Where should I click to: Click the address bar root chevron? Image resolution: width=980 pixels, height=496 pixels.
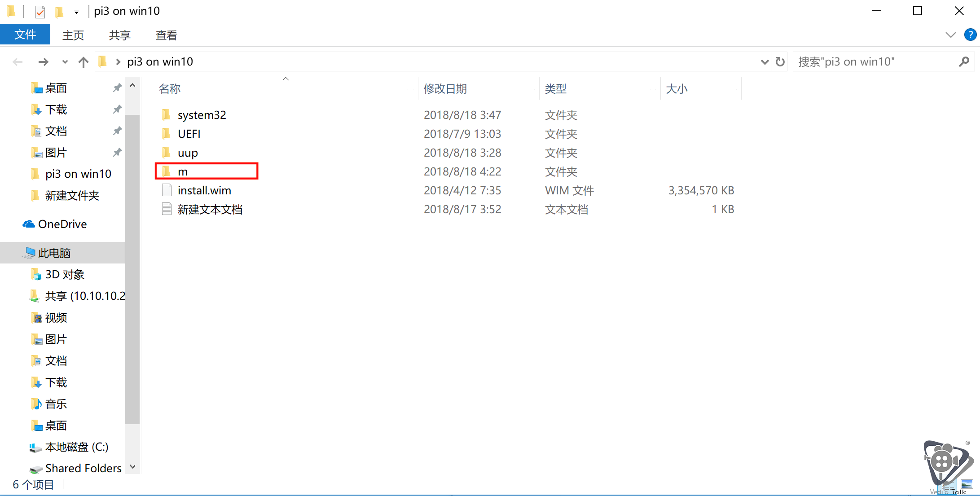coord(118,62)
